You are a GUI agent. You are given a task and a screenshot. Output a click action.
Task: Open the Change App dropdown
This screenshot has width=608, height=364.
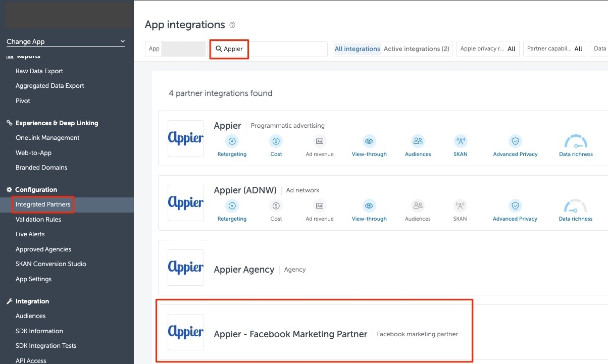click(x=65, y=41)
